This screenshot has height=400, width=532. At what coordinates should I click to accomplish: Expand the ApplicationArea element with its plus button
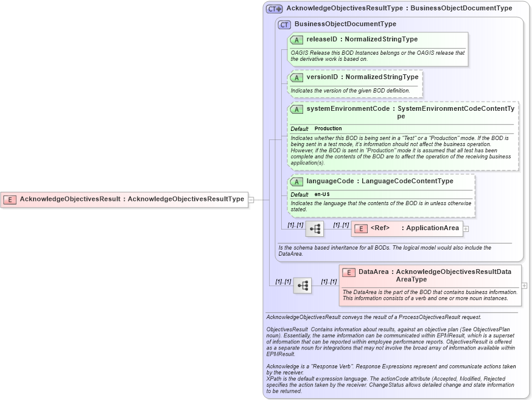(466, 228)
